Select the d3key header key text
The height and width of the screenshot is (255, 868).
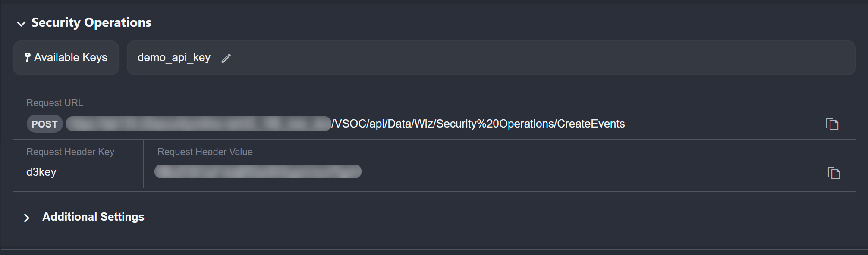41,172
